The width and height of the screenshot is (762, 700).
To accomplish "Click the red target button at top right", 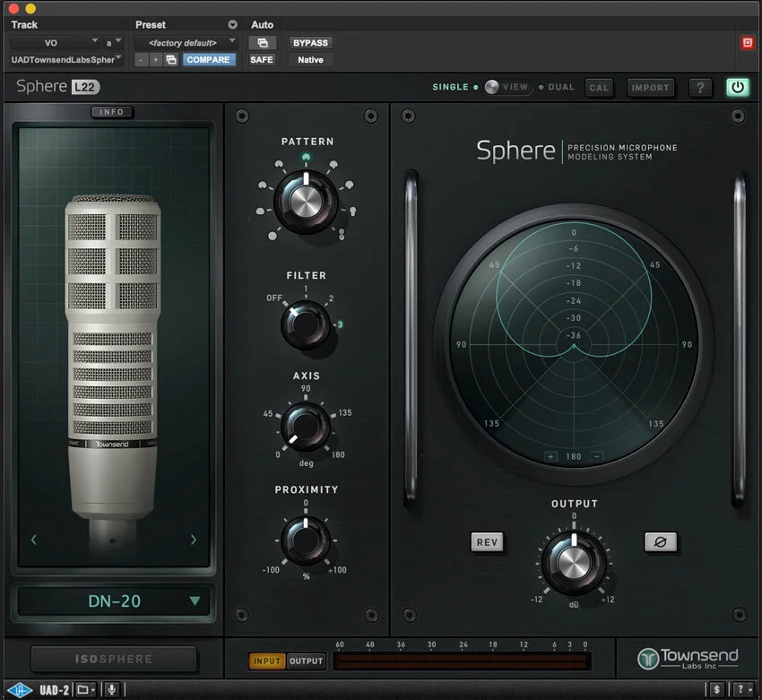I will coord(748,43).
